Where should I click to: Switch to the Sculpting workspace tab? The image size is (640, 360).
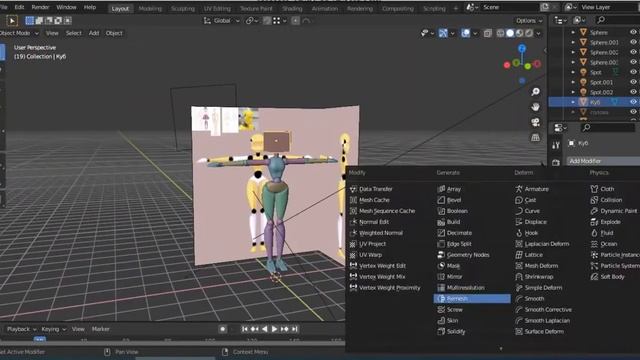click(x=182, y=9)
